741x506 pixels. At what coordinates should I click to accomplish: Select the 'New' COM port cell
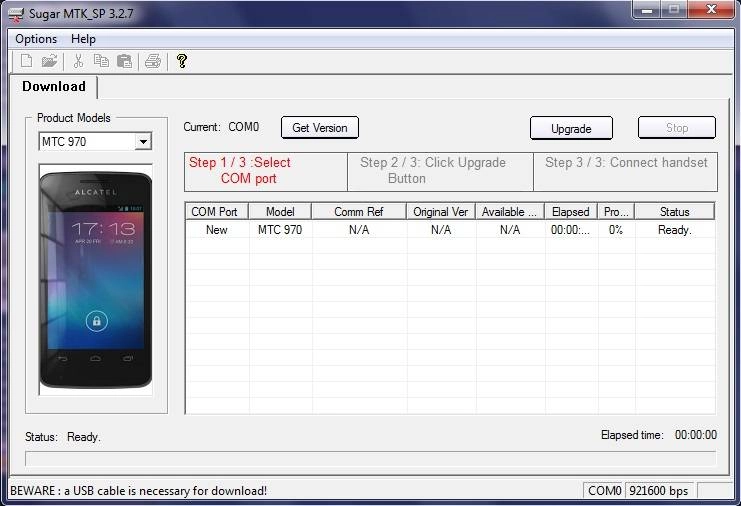pos(216,230)
